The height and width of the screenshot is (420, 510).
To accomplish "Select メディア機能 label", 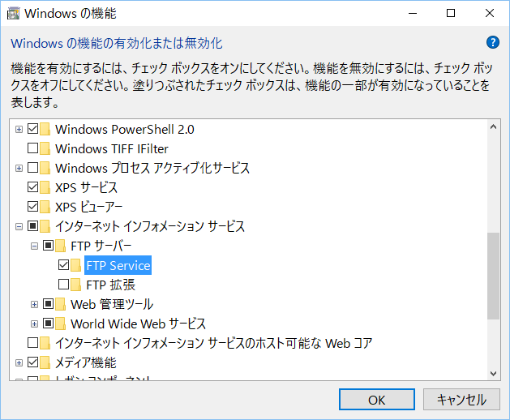I will point(86,362).
